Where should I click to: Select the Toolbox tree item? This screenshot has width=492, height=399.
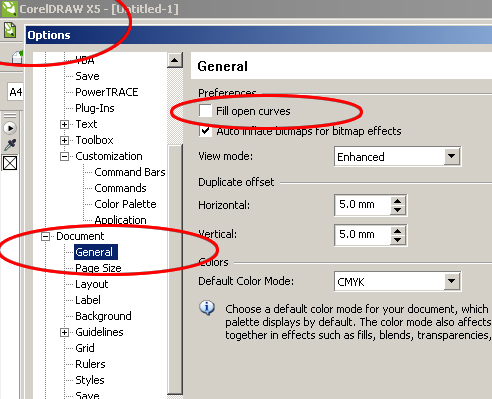[x=94, y=140]
